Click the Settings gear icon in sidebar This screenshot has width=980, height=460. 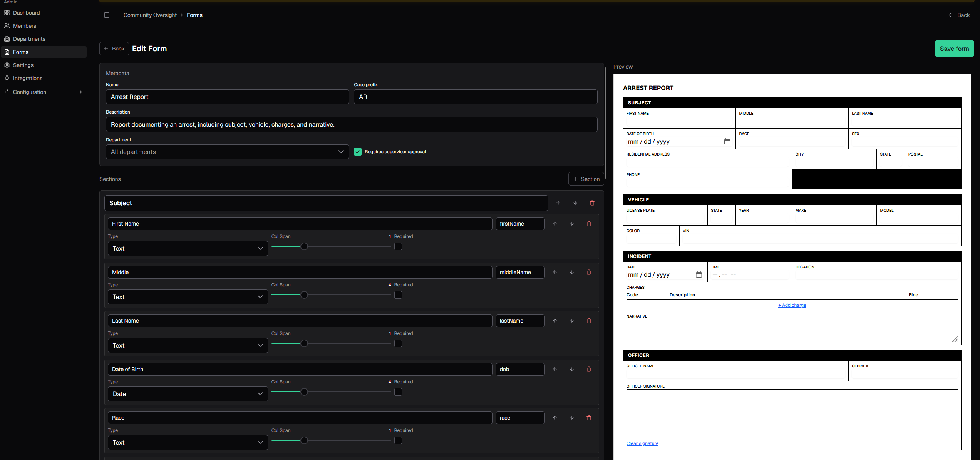(x=7, y=65)
